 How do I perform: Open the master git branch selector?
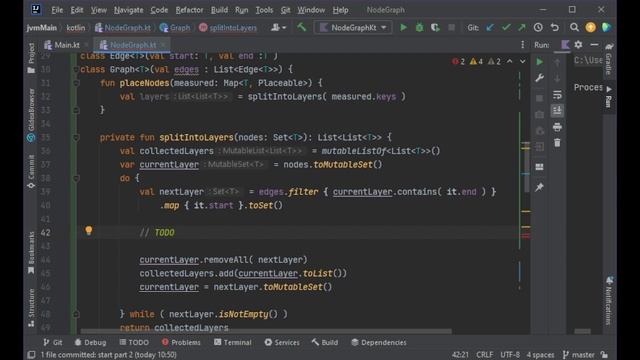point(578,355)
